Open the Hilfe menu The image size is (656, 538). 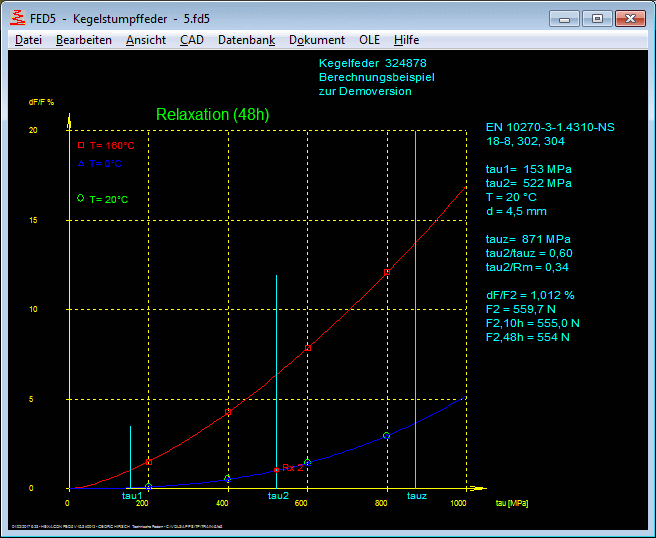[406, 40]
